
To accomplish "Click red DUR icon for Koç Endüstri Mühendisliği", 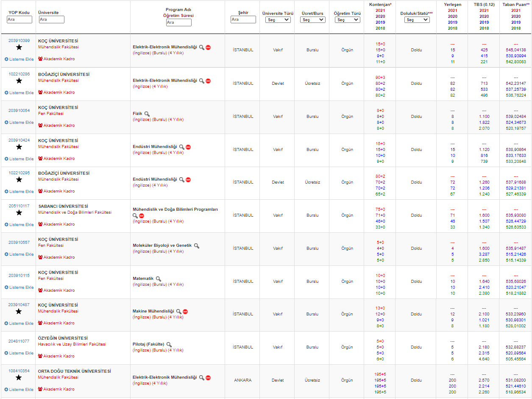I will [188, 147].
